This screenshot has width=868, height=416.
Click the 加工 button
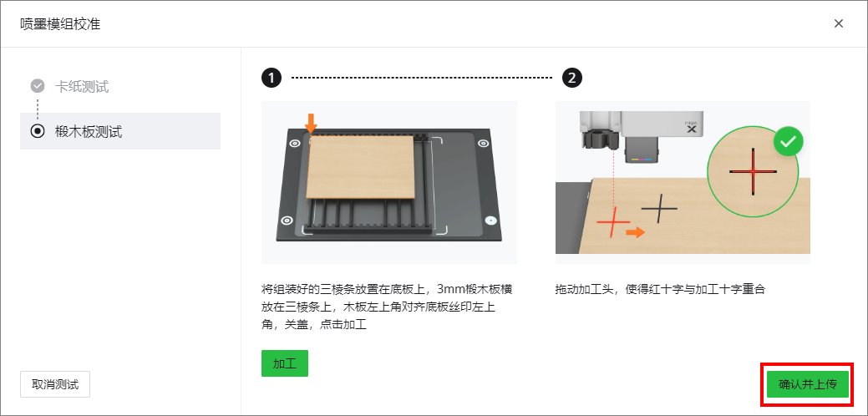click(285, 363)
